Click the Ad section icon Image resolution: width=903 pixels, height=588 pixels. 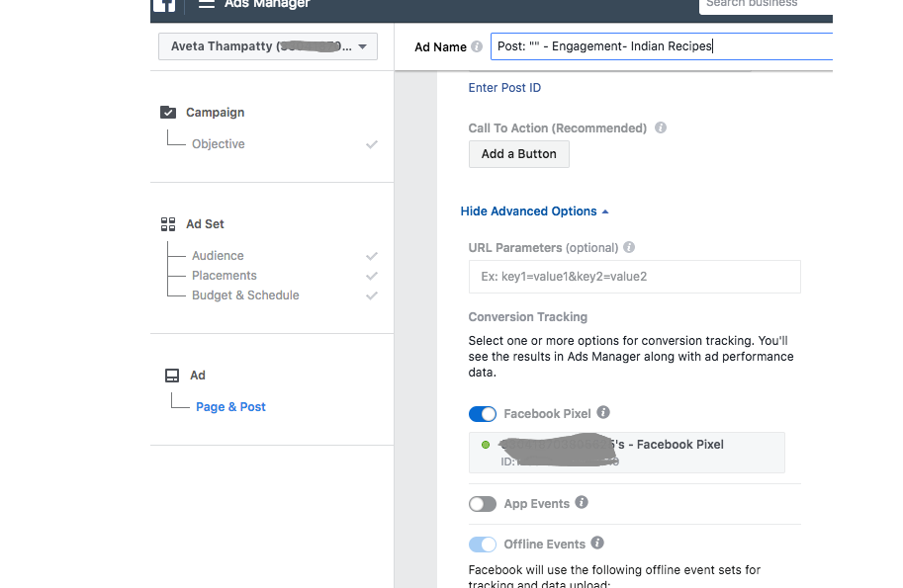pos(172,376)
